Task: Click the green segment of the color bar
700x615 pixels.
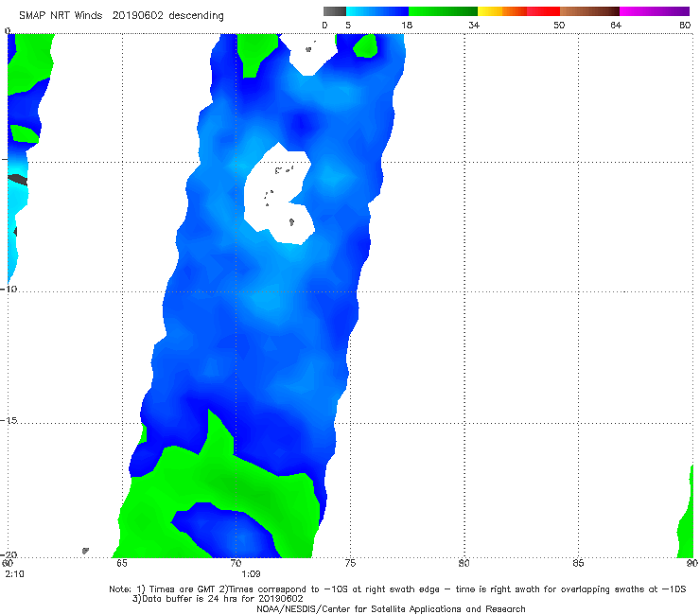Action: (x=443, y=11)
